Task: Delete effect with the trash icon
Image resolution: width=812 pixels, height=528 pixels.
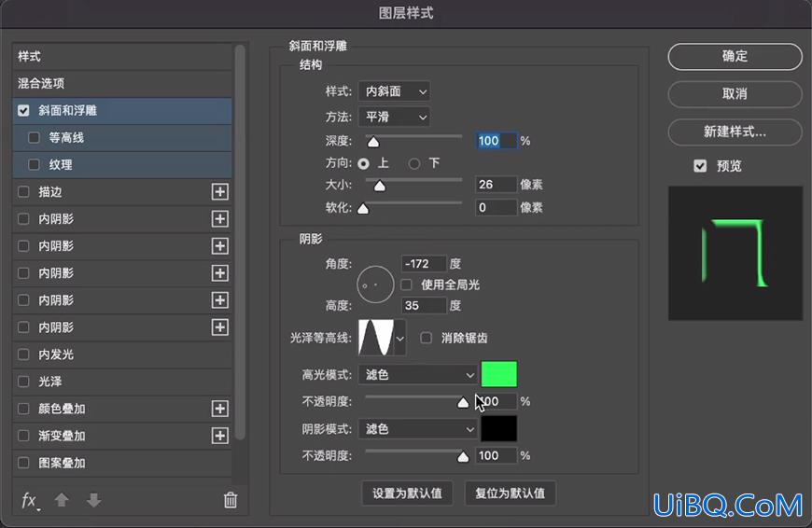Action: (x=231, y=500)
